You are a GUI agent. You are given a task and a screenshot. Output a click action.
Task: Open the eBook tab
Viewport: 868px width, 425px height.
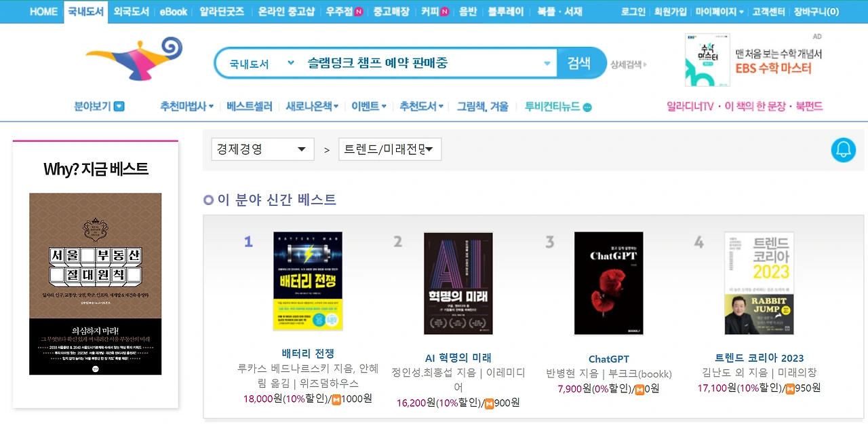[x=174, y=12]
